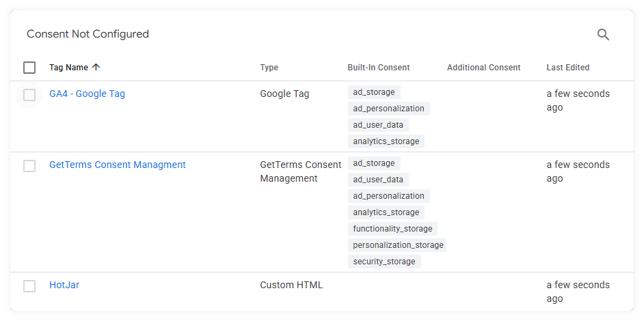Toggle the select-all header checkbox

[29, 68]
